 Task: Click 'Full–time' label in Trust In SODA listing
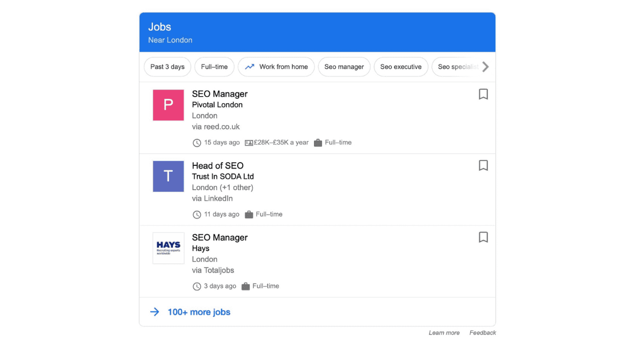(269, 214)
